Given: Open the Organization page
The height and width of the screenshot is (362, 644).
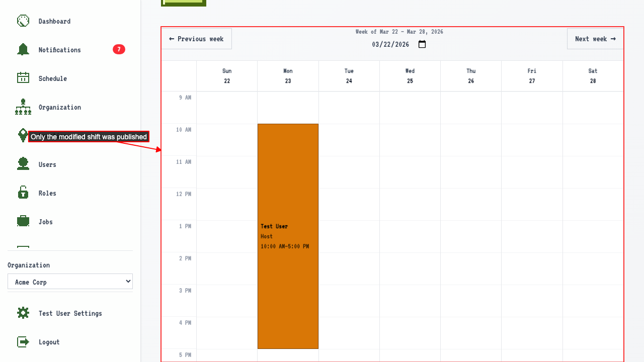Looking at the screenshot, I should click(60, 107).
